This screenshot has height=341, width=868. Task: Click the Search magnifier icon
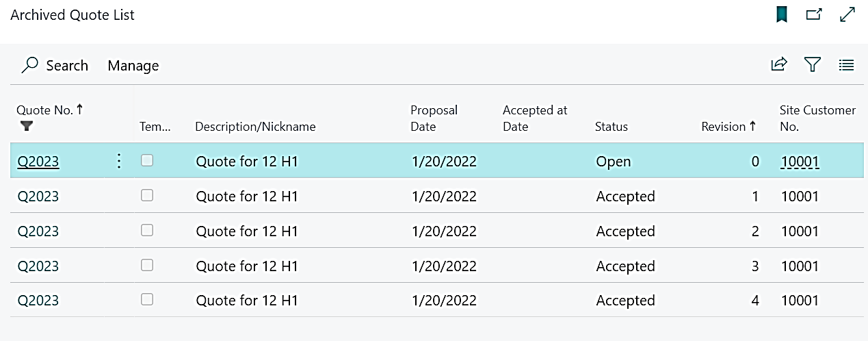point(29,65)
